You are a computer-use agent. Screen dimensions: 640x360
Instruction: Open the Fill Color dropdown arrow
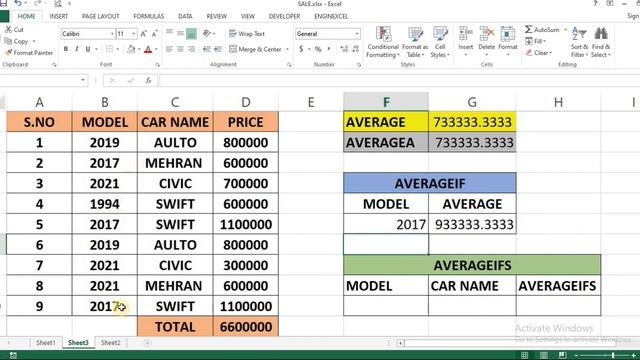tap(139, 49)
